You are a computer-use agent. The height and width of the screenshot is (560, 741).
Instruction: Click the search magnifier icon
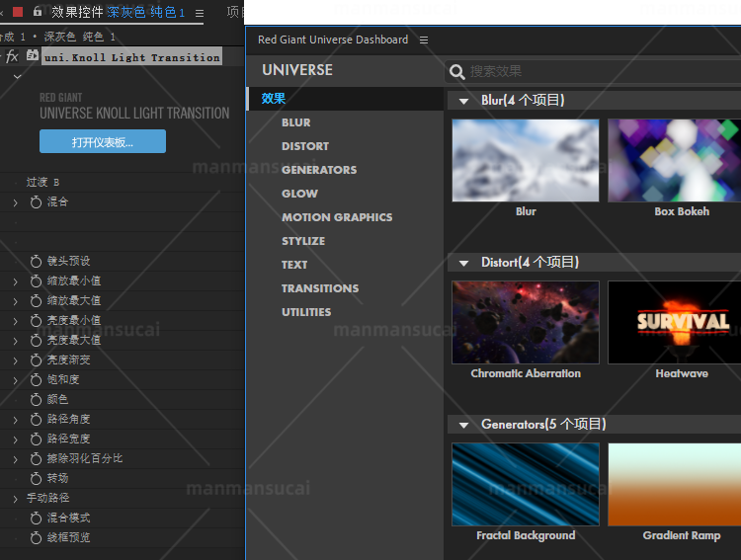(457, 72)
